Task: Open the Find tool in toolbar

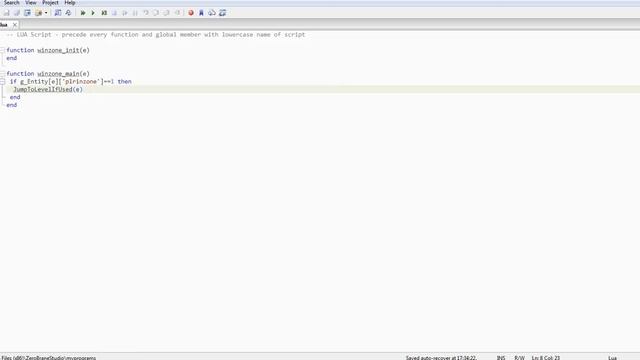Action: (x=58, y=13)
